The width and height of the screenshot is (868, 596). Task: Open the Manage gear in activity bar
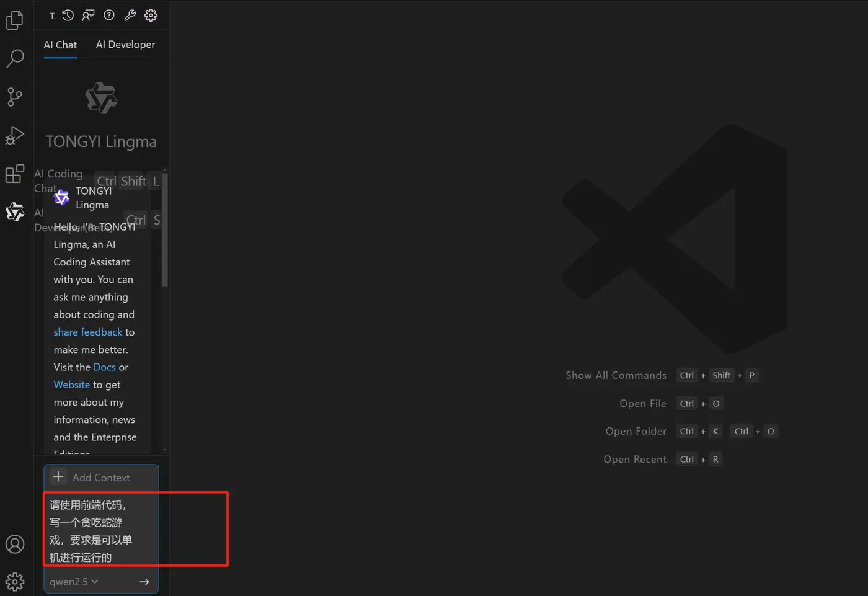[15, 582]
